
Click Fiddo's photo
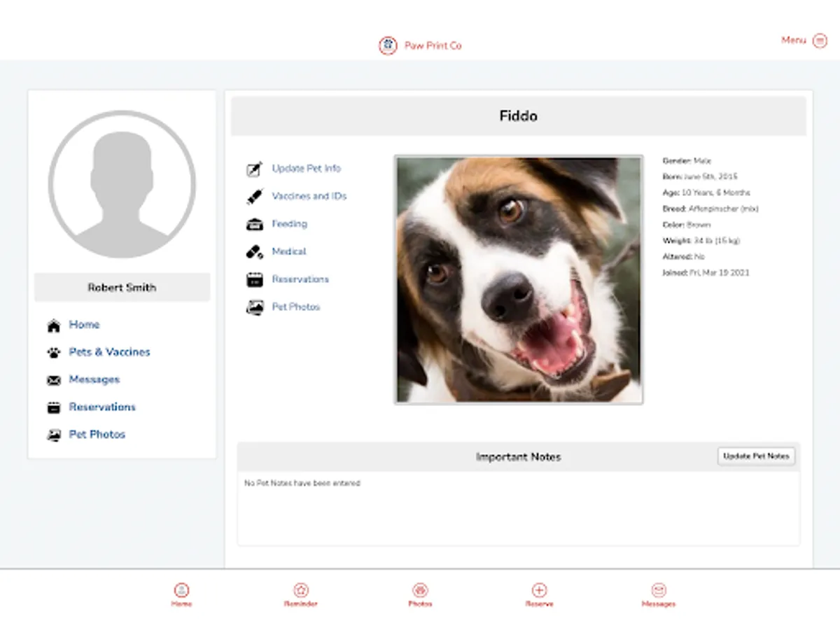point(519,279)
